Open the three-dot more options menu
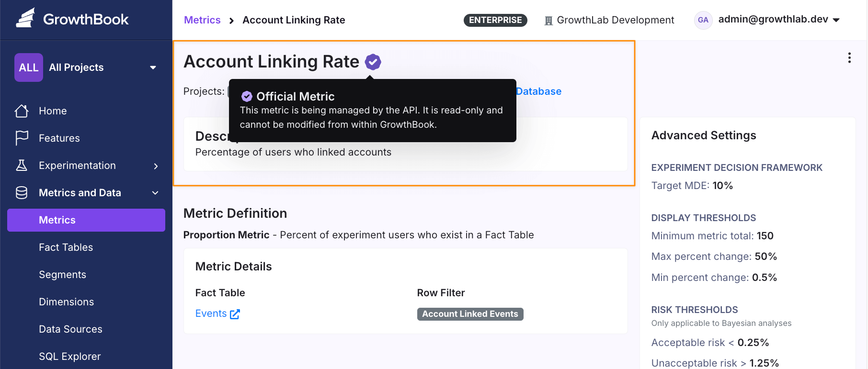Screen dimensions: 868x369 coord(849,58)
